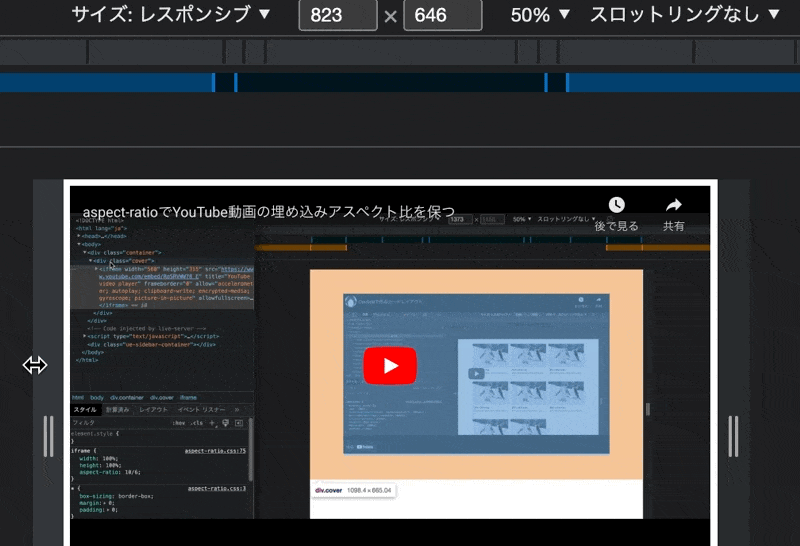The width and height of the screenshot is (800, 546).
Task: Click the blue media query bar
Action: [400, 82]
